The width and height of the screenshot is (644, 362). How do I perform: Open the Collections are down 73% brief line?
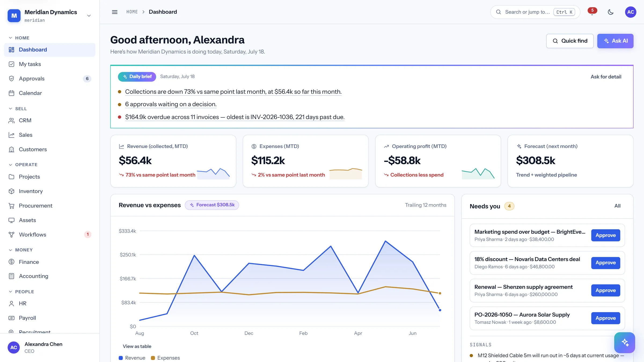[x=233, y=92]
